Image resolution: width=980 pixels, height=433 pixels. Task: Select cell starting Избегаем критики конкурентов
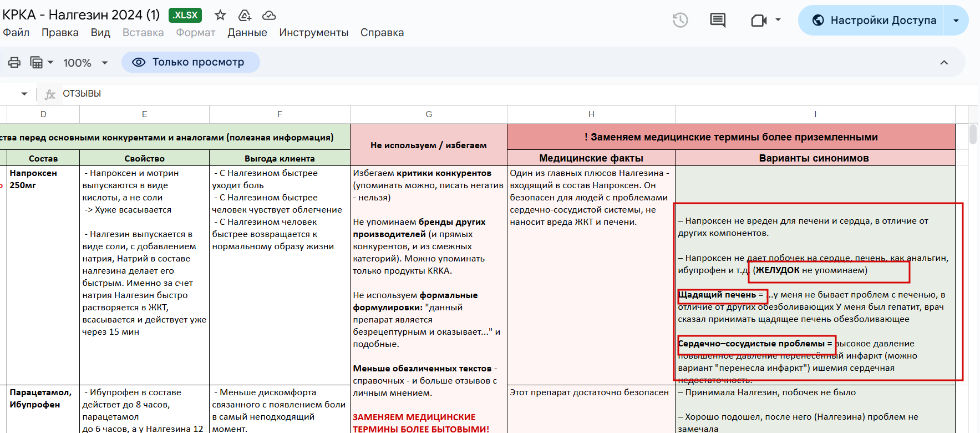tap(429, 300)
